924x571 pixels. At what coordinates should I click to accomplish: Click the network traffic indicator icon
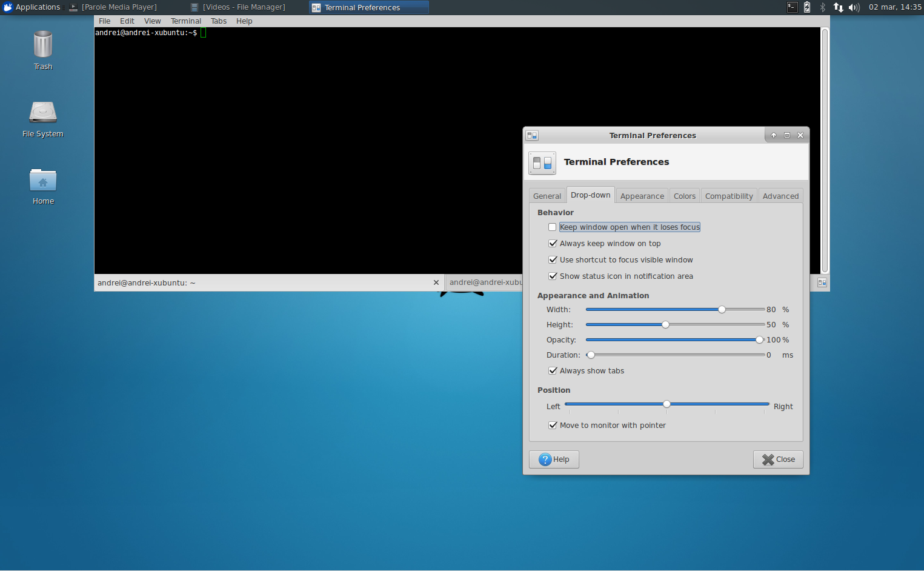[x=838, y=7]
